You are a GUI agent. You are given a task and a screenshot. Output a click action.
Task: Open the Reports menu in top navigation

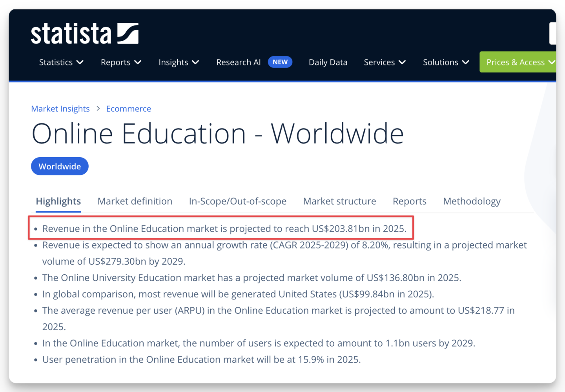click(121, 62)
